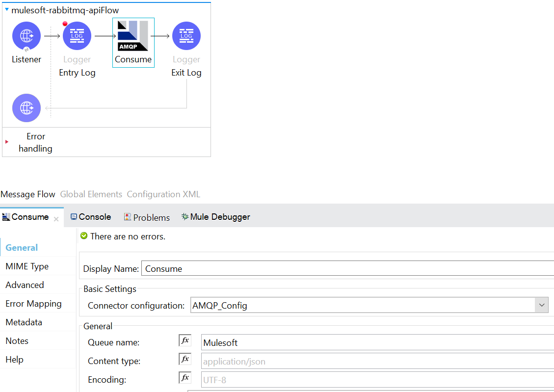The height and width of the screenshot is (392, 554).
Task: Open the Connector configuration dropdown
Action: [x=541, y=305]
